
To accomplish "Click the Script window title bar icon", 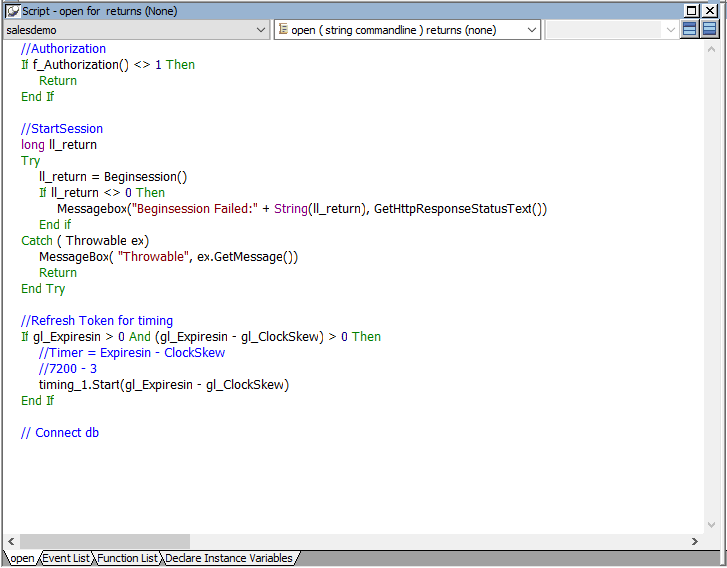I will click(x=13, y=10).
